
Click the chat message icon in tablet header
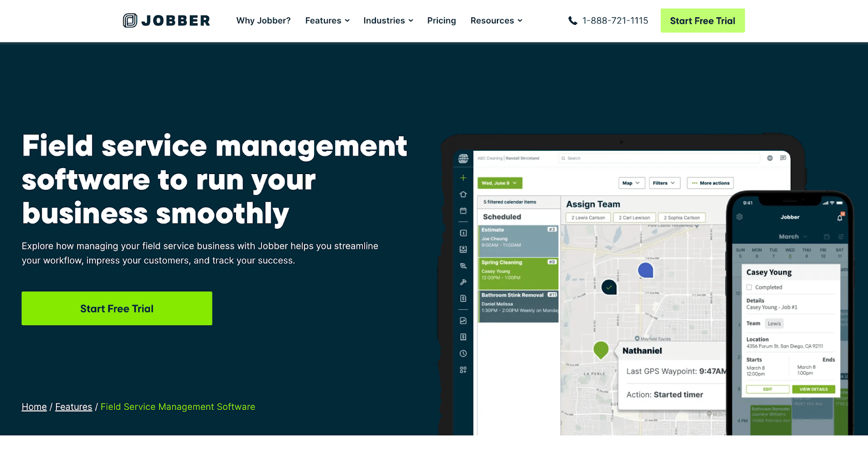(783, 158)
